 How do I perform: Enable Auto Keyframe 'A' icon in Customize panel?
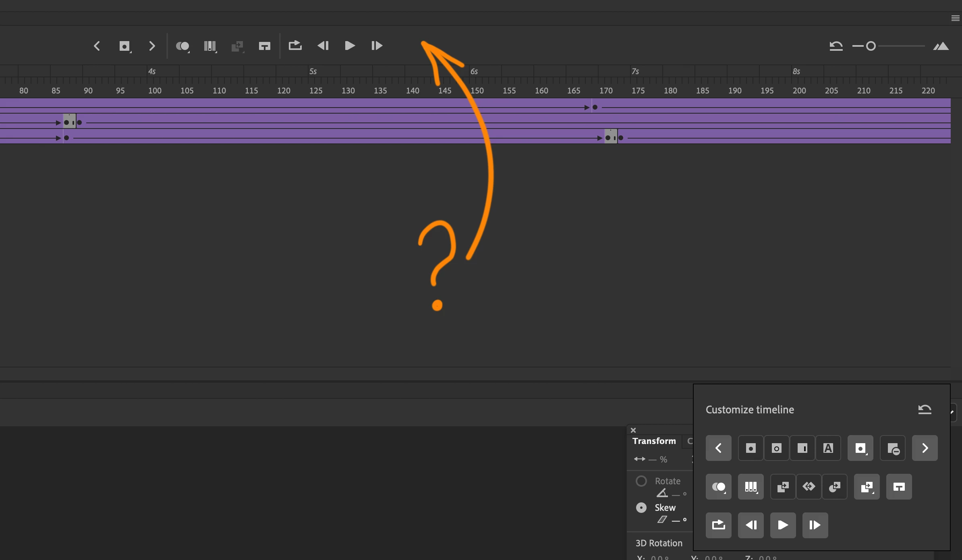[x=828, y=448]
